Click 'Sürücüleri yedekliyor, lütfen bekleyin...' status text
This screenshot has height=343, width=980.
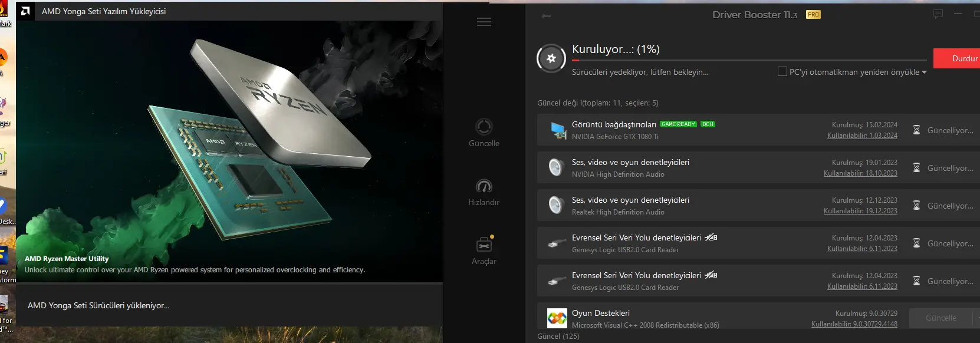tap(640, 72)
